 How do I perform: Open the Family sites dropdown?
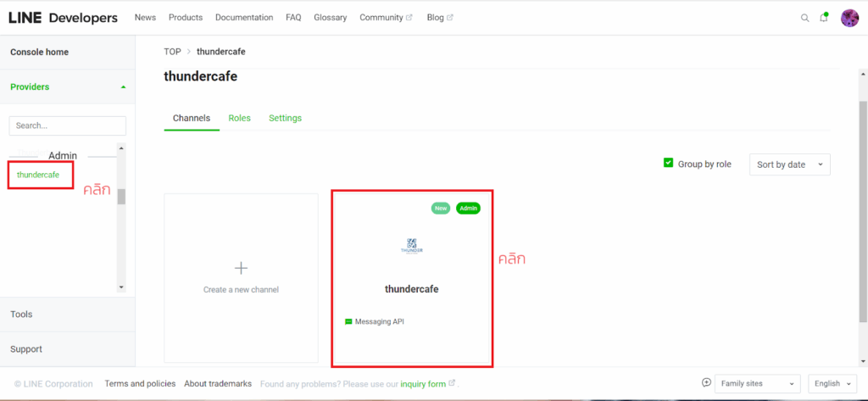point(757,384)
